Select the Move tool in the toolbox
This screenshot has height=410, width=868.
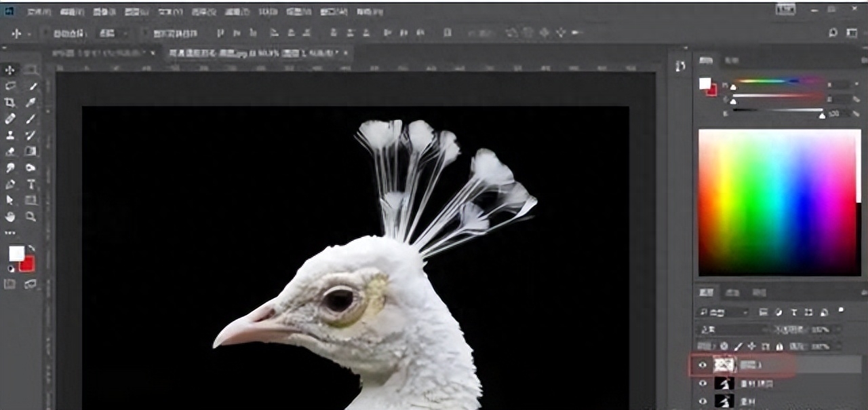click(x=10, y=70)
